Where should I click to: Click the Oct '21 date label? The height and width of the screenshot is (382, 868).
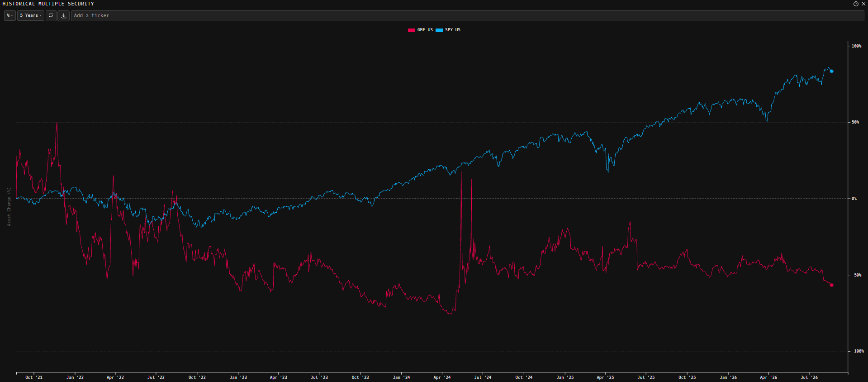tap(34, 377)
